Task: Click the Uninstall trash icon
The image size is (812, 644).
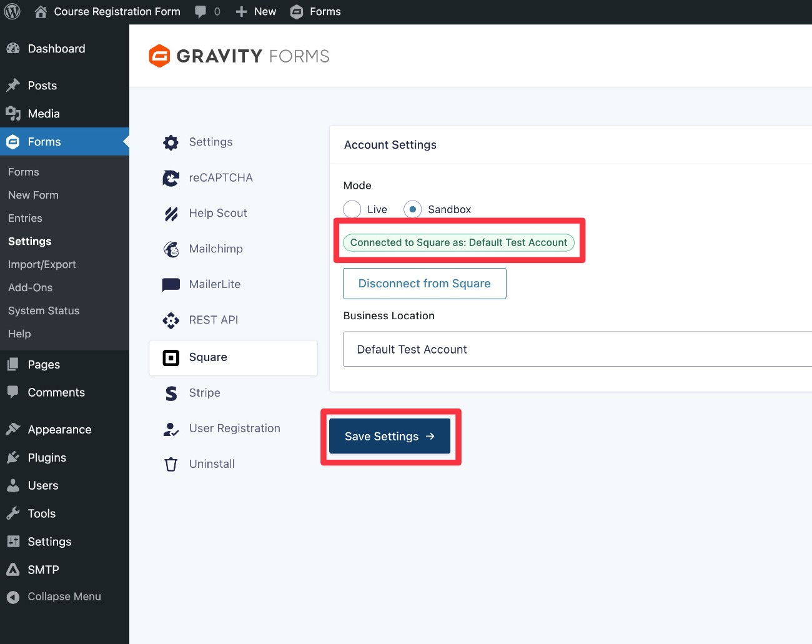Action: 171,464
